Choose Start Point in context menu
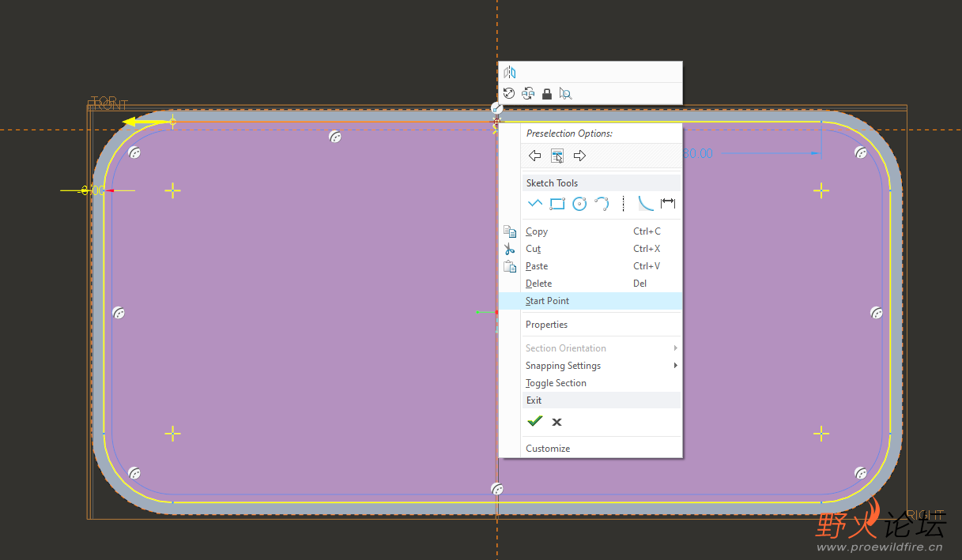962x560 pixels. pyautogui.click(x=590, y=301)
